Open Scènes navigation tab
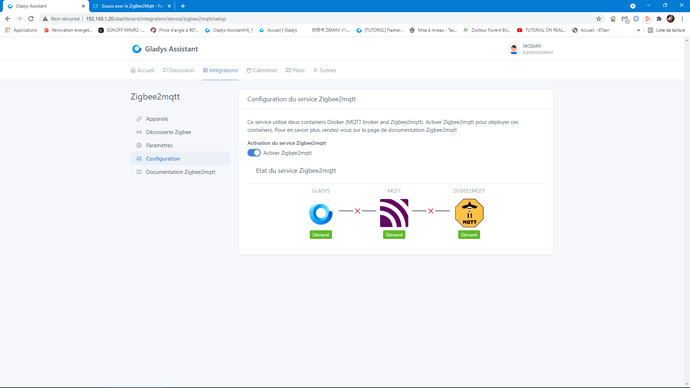This screenshot has height=388, width=690. click(x=325, y=70)
